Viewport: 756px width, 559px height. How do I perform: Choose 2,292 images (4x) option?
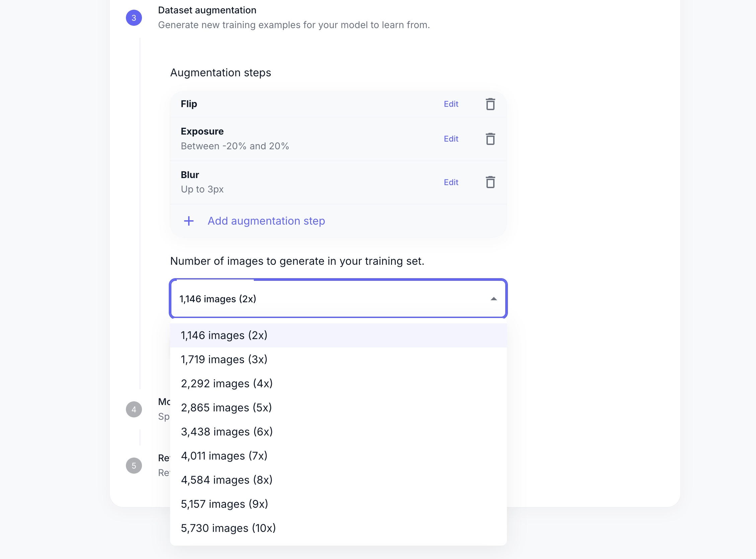point(227,383)
